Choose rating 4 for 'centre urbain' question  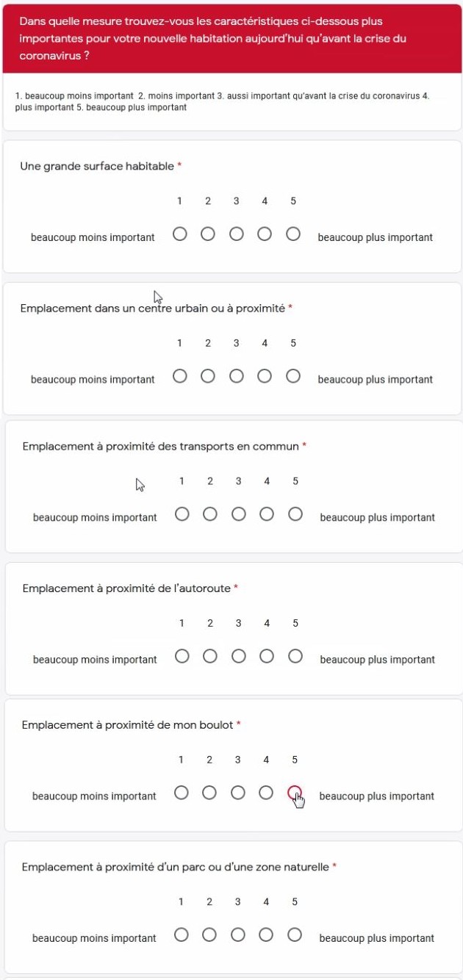pyautogui.click(x=265, y=377)
